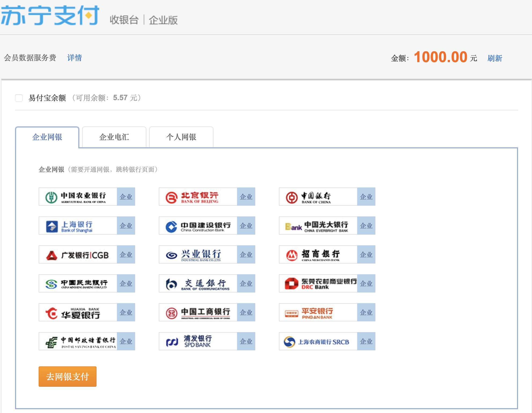The width and height of the screenshot is (532, 413).
Task: Click 企业 tag beside 中国工商银行
Action: pos(246,312)
